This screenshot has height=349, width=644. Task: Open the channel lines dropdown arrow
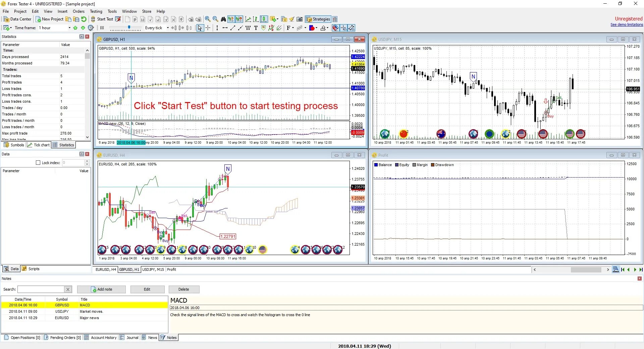(x=305, y=28)
